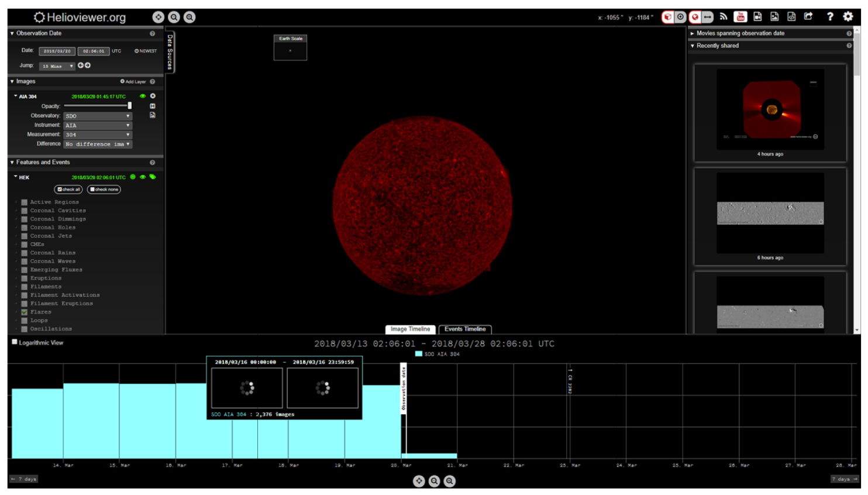
Task: Open the settings gear icon
Action: click(x=848, y=17)
